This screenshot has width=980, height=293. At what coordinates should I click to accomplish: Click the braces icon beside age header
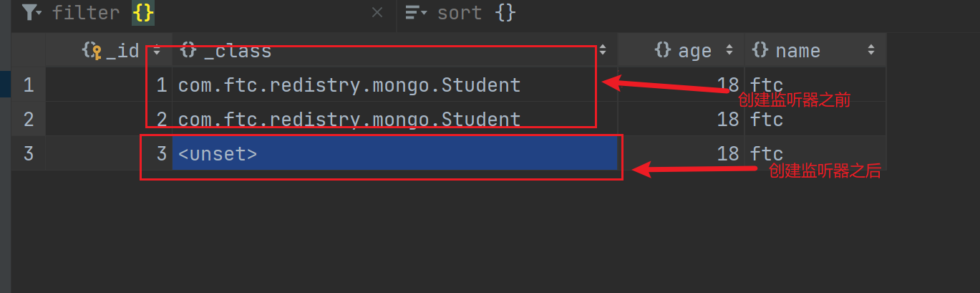pyautogui.click(x=663, y=50)
